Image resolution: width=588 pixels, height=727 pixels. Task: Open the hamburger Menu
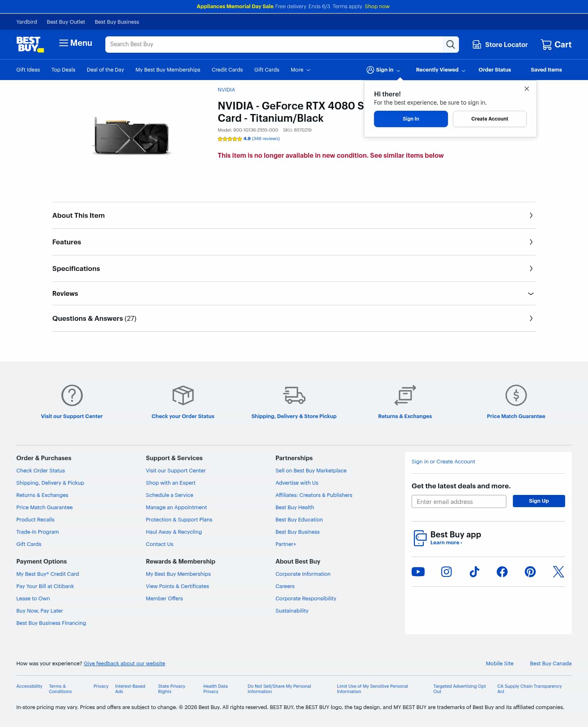[76, 43]
